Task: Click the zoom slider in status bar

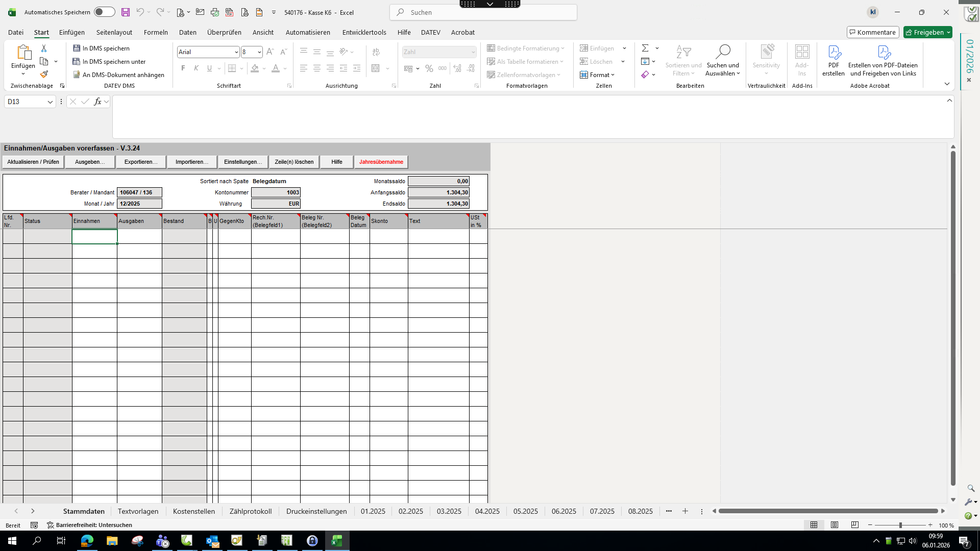Action: [900, 525]
